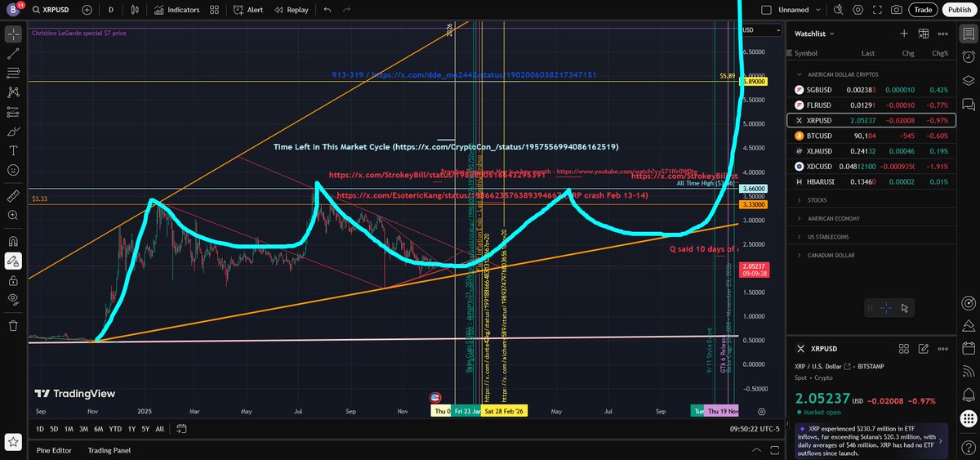This screenshot has width=980, height=460.
Task: Enter fullscreen mode
Action: click(877, 10)
